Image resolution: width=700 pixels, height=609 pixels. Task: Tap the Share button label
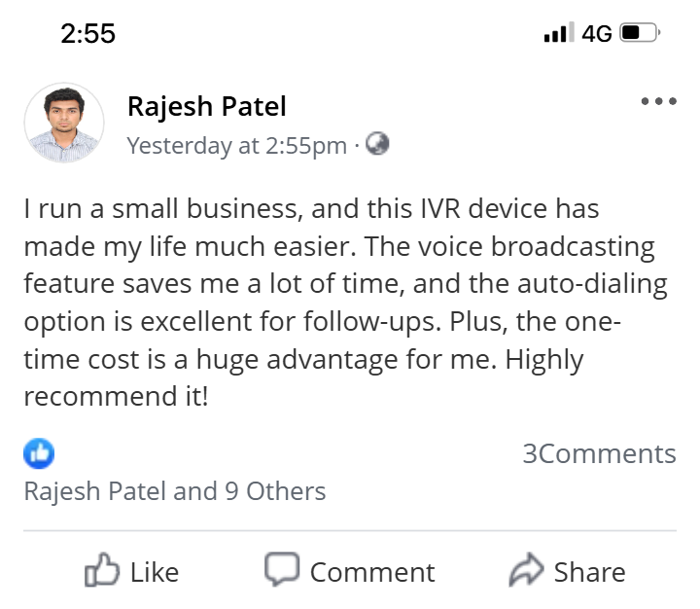pyautogui.click(x=589, y=572)
